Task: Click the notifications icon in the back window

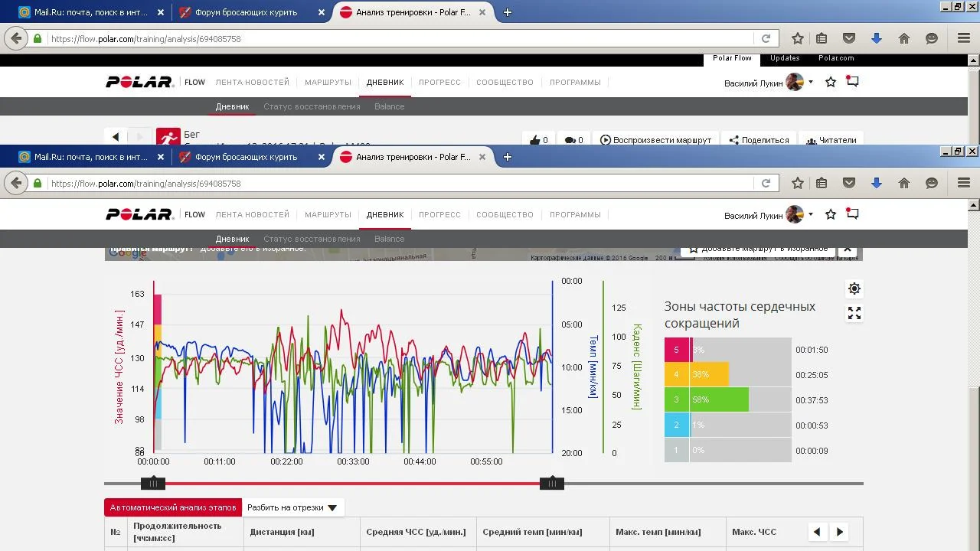Action: pos(852,81)
